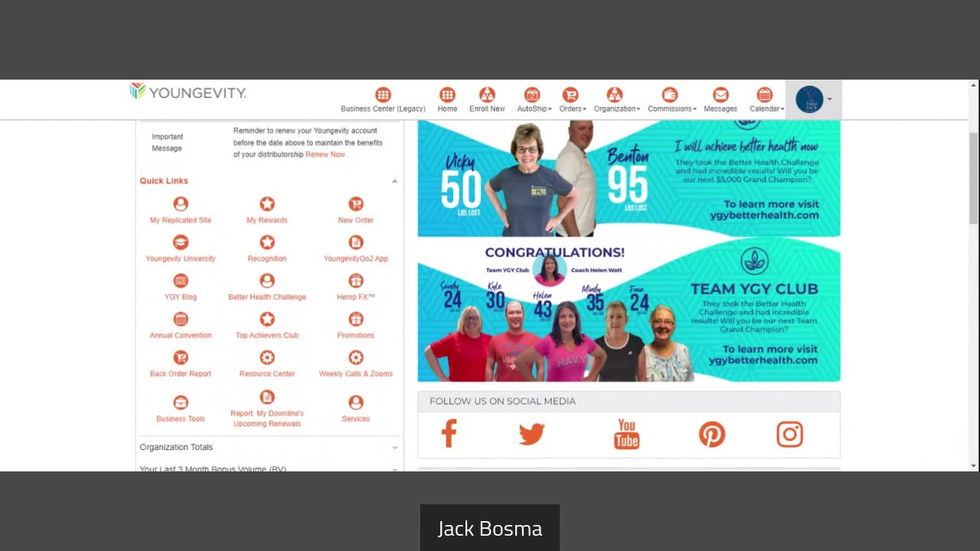Visit the Twitter social page
The width and height of the screenshot is (980, 551).
click(531, 434)
